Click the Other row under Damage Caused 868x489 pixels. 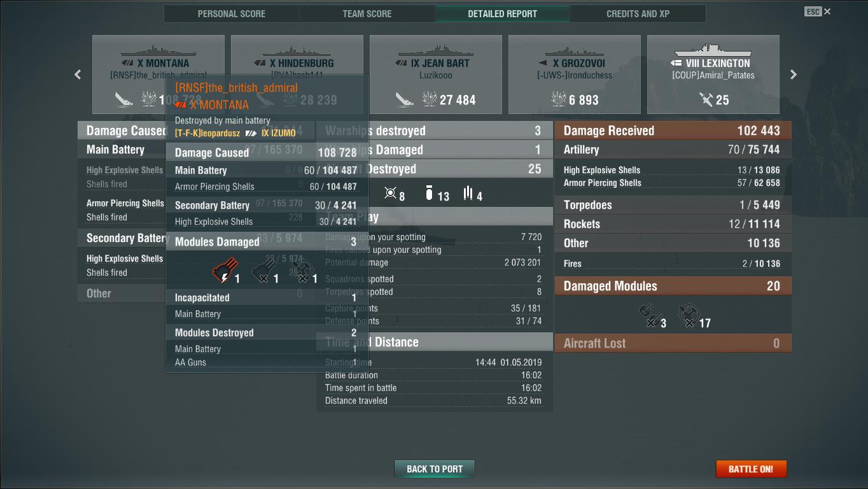122,294
